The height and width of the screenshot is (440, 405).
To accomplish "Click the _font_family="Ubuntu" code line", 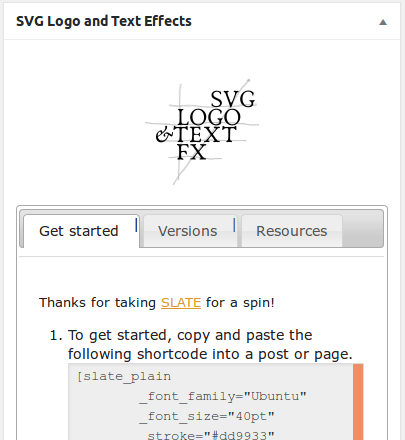I will coord(223,397).
